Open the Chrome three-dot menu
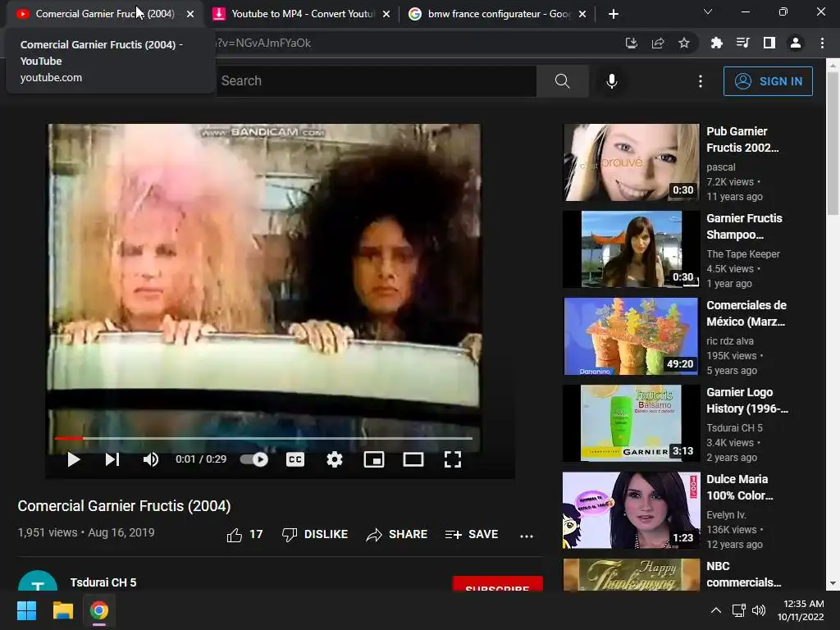 click(x=822, y=43)
